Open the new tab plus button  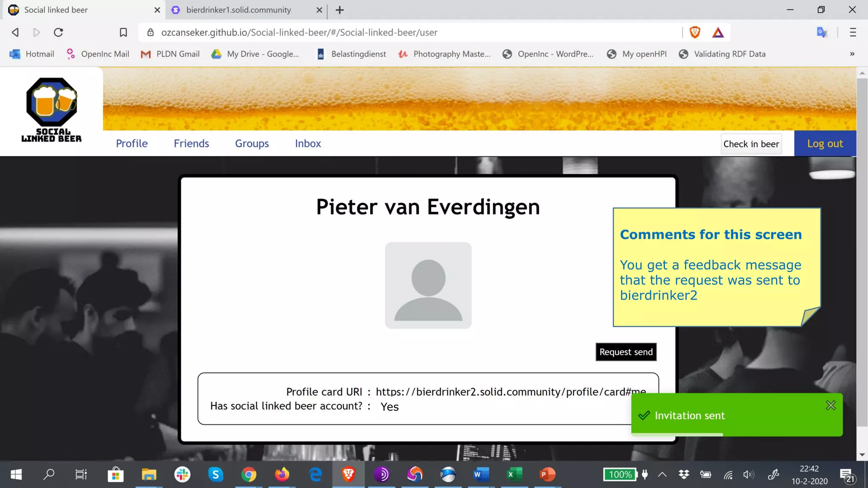[x=339, y=10]
